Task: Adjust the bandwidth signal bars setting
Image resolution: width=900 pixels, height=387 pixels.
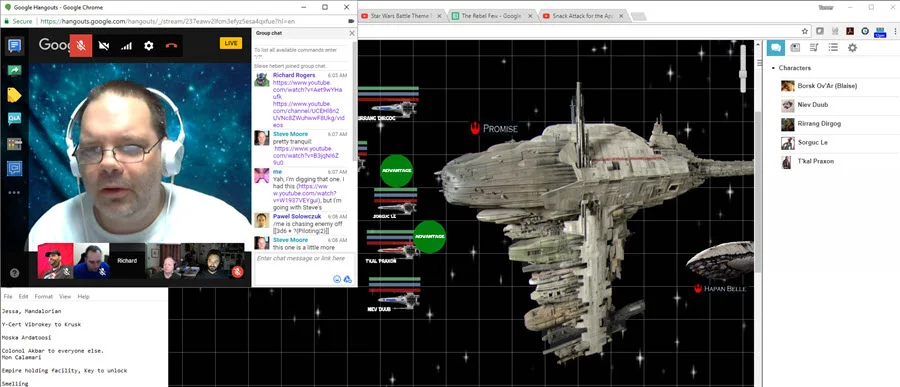Action: [126, 46]
